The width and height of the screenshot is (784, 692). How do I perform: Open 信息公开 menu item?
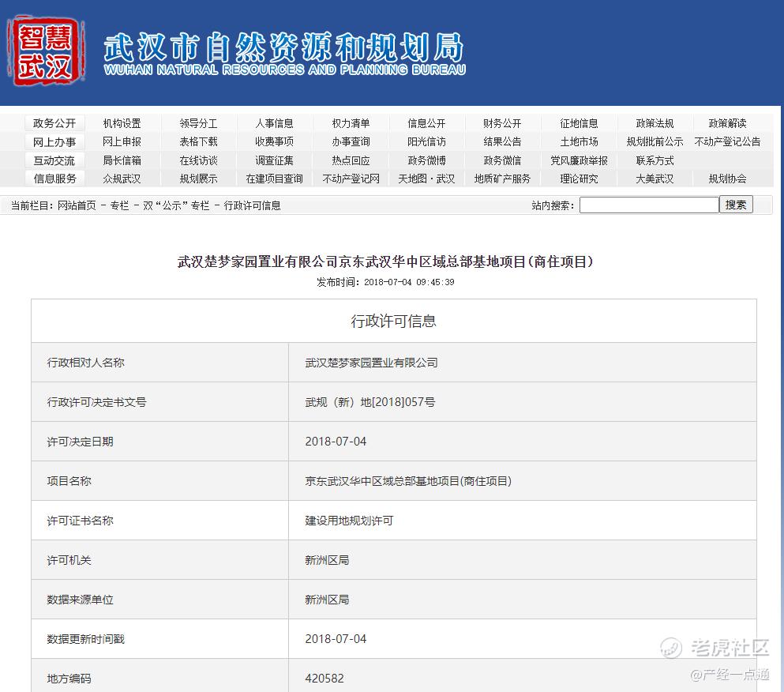coord(426,123)
